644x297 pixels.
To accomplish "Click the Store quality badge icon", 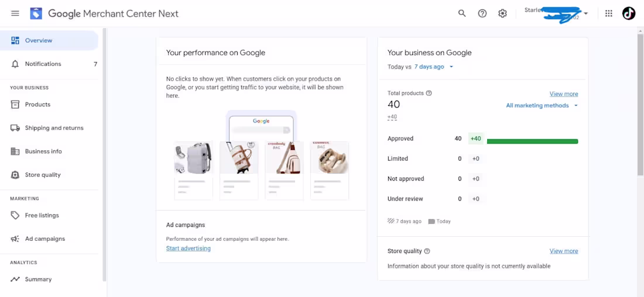I will click(15, 175).
